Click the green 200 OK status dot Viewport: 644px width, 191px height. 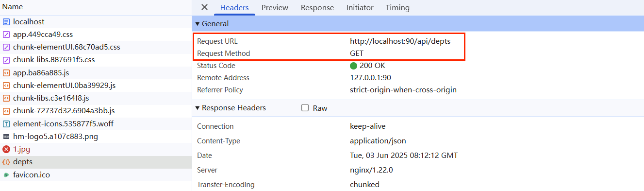(x=353, y=66)
